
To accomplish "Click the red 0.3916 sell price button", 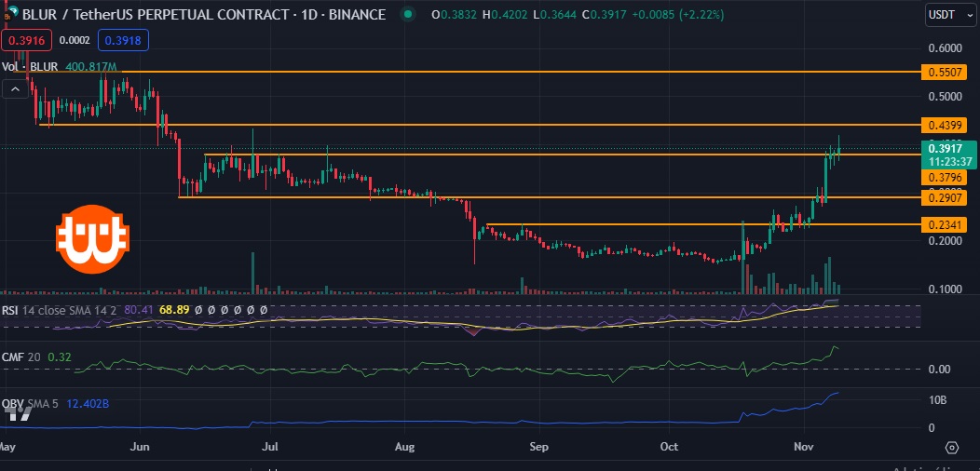I will (26, 41).
